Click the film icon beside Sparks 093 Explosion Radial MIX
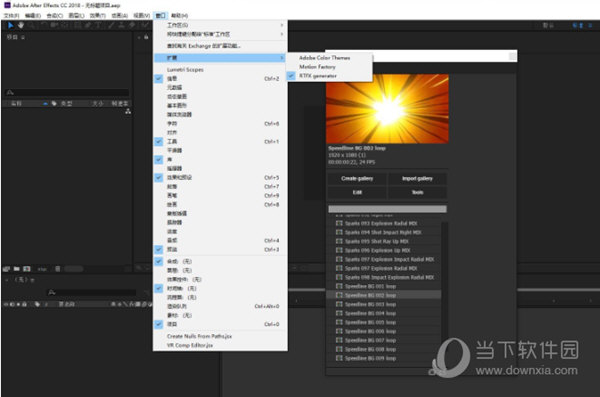600x397 pixels. [x=339, y=223]
